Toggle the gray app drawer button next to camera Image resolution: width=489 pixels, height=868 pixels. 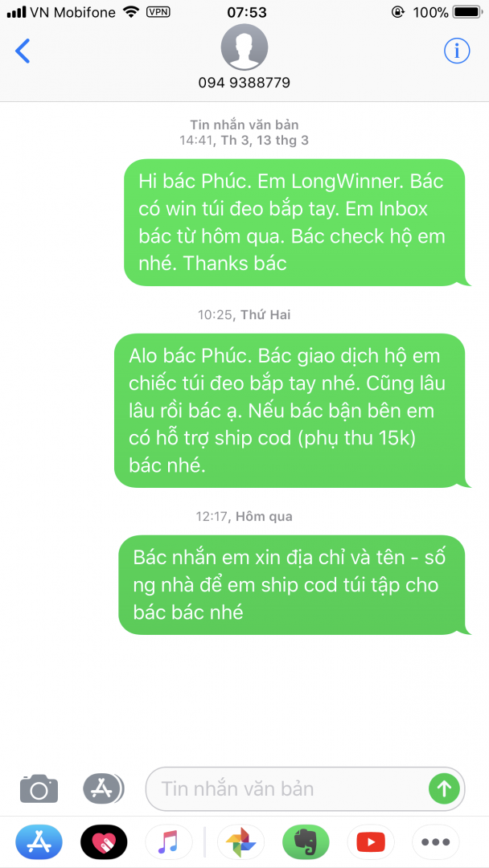104,788
